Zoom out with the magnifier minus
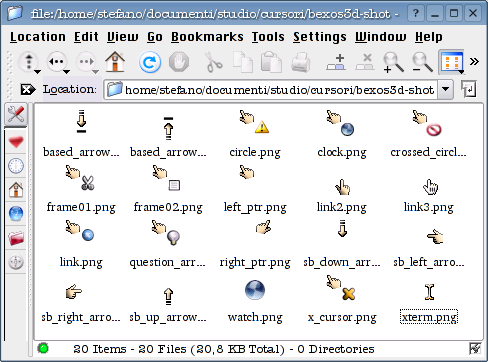 click(422, 62)
